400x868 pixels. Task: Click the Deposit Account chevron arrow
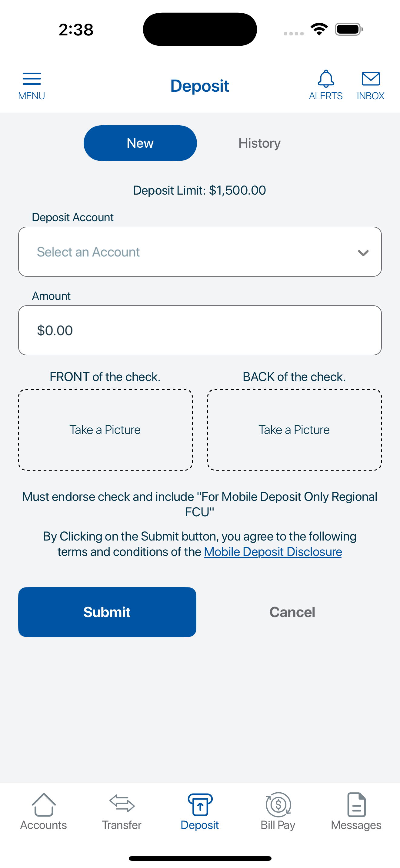coord(363,252)
